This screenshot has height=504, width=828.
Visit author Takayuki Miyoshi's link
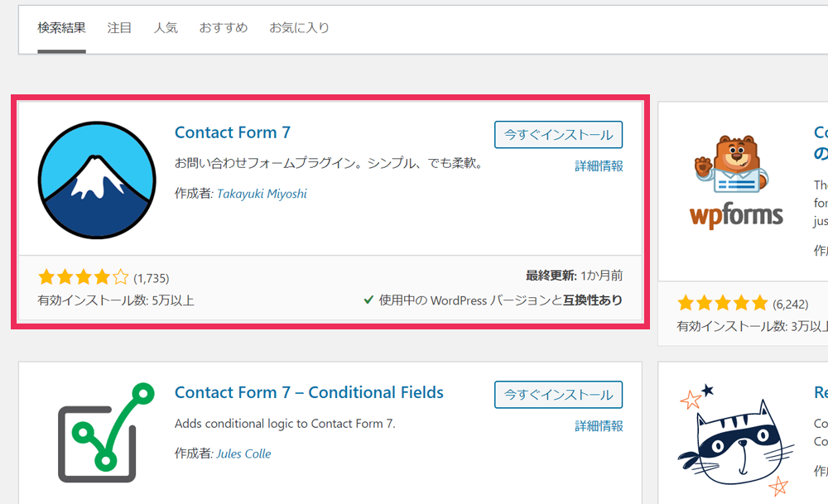pos(262,194)
